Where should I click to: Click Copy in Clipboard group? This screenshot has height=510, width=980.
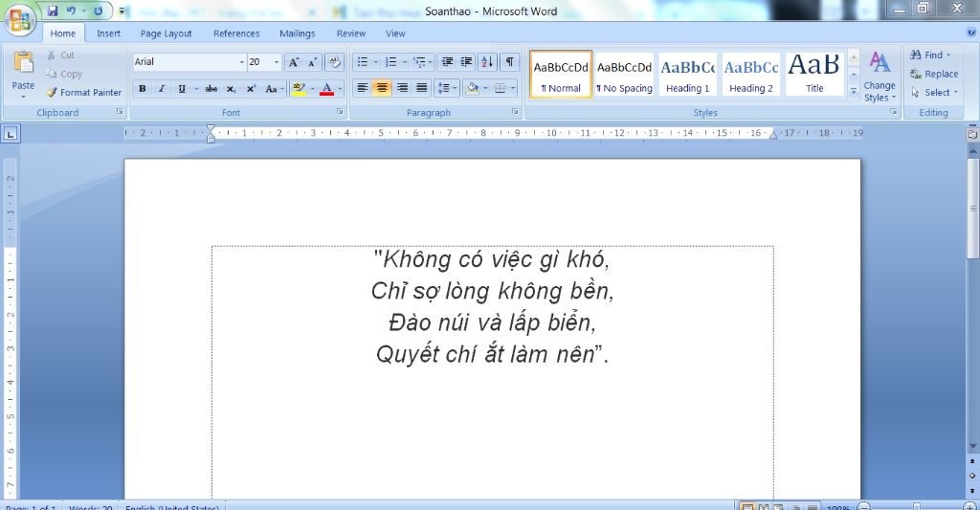click(x=64, y=74)
